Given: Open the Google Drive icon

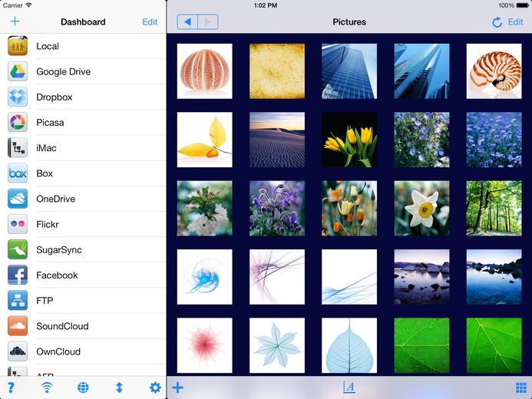Looking at the screenshot, I should [x=18, y=71].
